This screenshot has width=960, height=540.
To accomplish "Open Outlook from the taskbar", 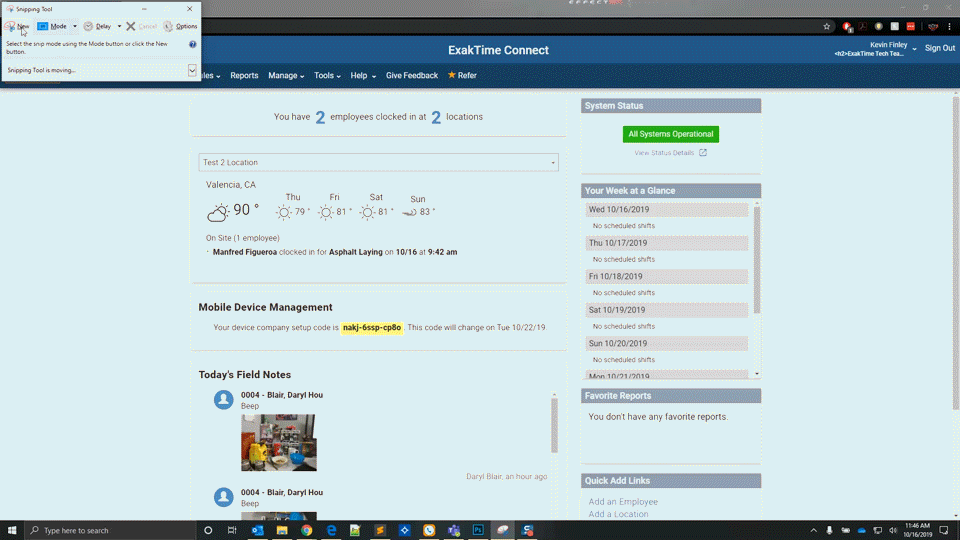I will [257, 530].
